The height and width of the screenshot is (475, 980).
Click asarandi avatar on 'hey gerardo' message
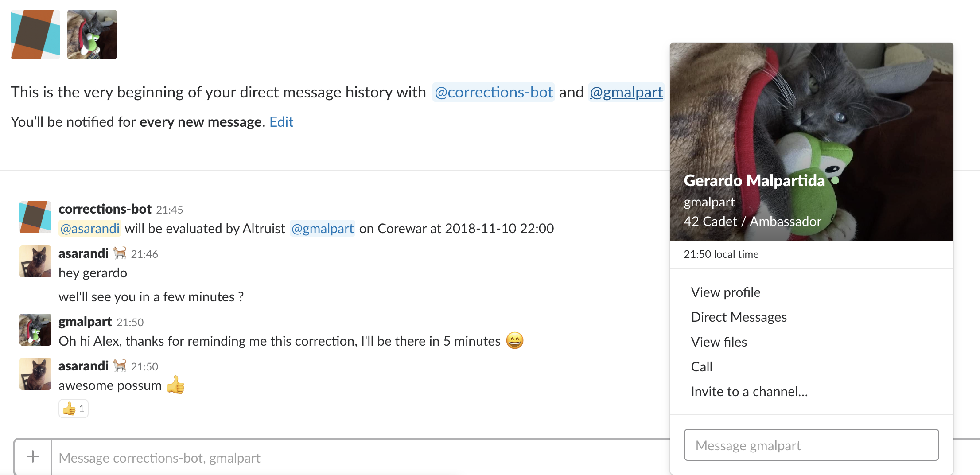pos(35,261)
